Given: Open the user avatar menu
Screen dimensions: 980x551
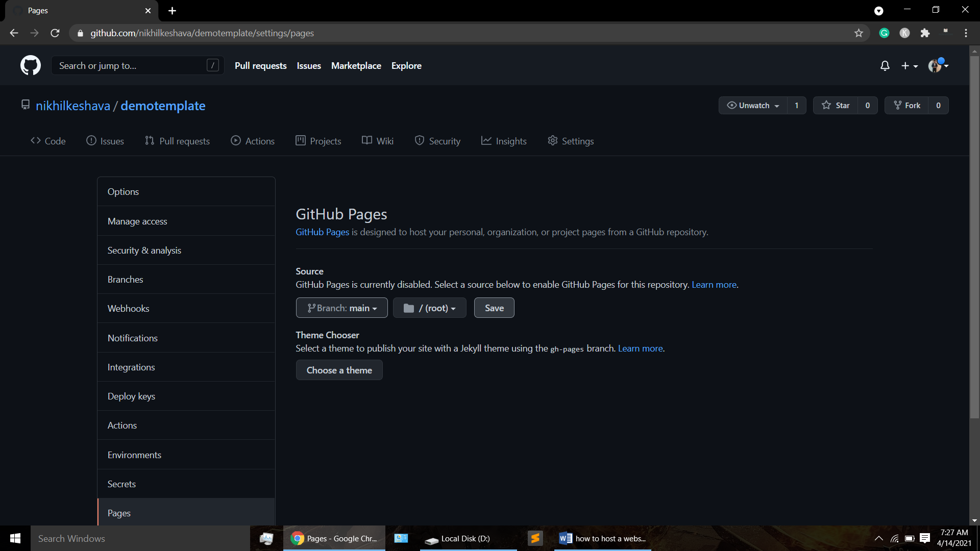Looking at the screenshot, I should coord(938,65).
